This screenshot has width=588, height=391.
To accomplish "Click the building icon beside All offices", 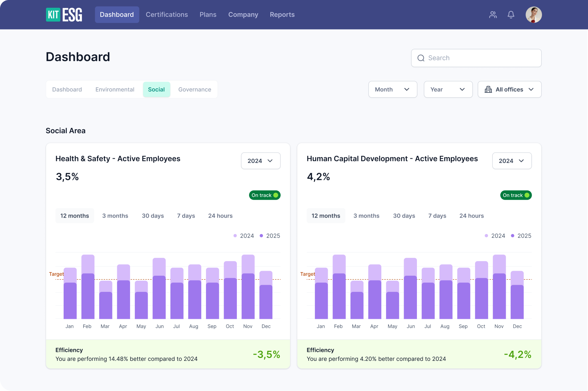I will [x=488, y=89].
